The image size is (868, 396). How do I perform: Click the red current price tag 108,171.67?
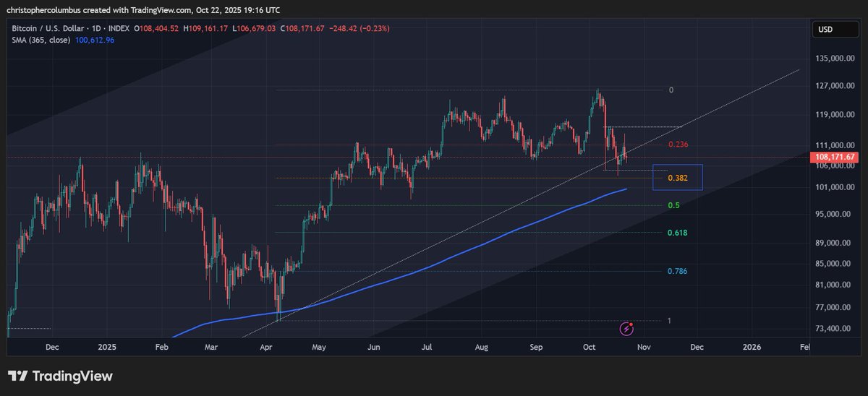835,157
